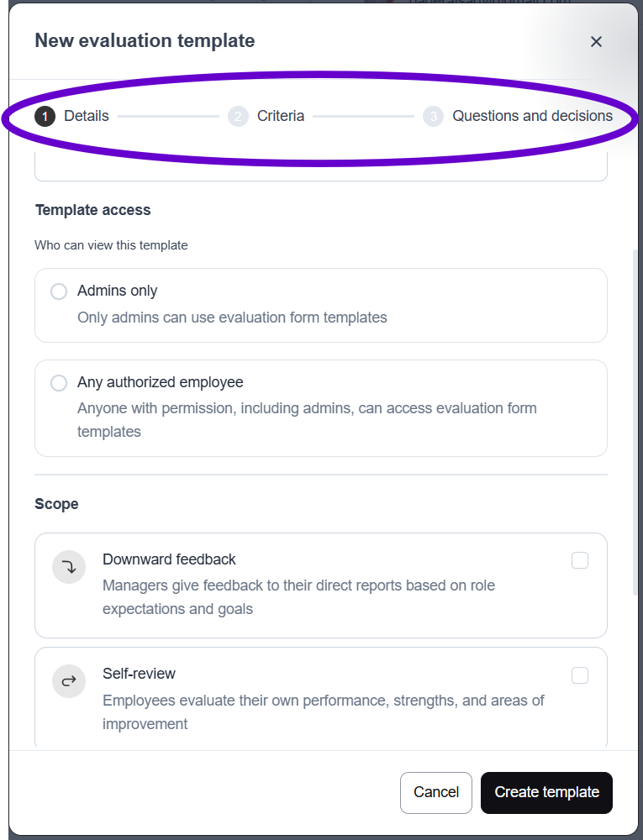
Task: Jump to Questions and decisions step
Action: (x=532, y=116)
